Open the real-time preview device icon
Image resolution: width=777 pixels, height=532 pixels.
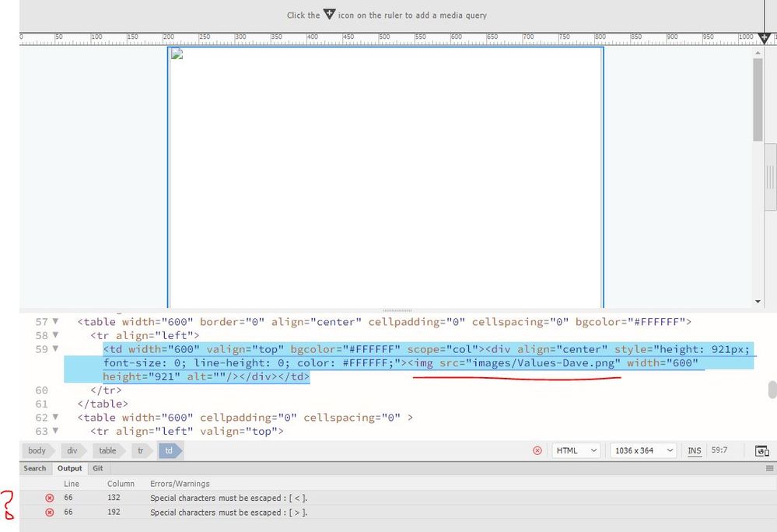[x=763, y=450]
